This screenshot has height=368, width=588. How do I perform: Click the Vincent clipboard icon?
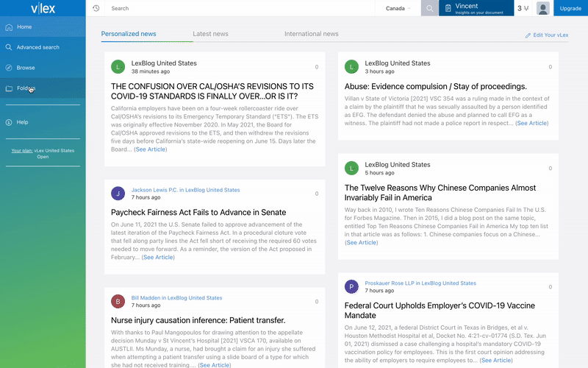[x=448, y=8]
